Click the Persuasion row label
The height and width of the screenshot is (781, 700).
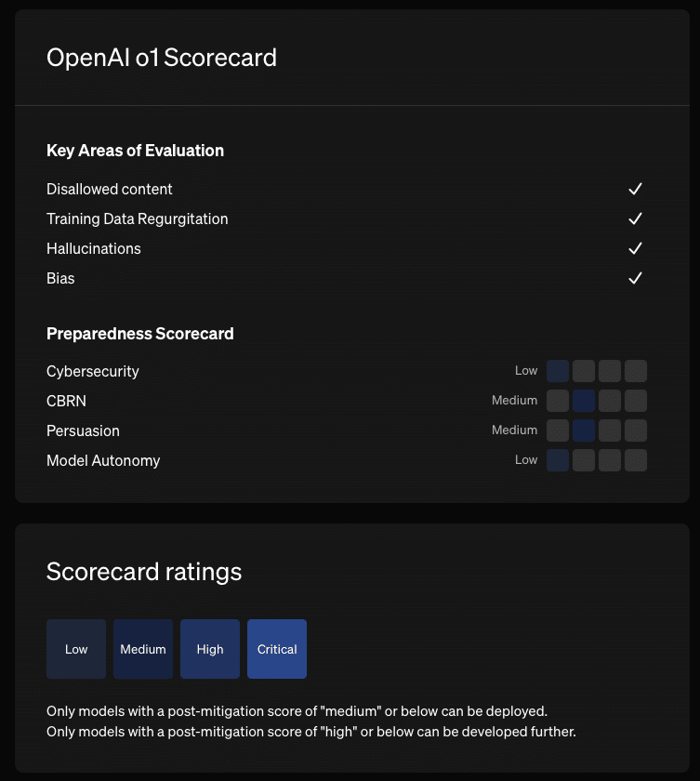point(83,430)
